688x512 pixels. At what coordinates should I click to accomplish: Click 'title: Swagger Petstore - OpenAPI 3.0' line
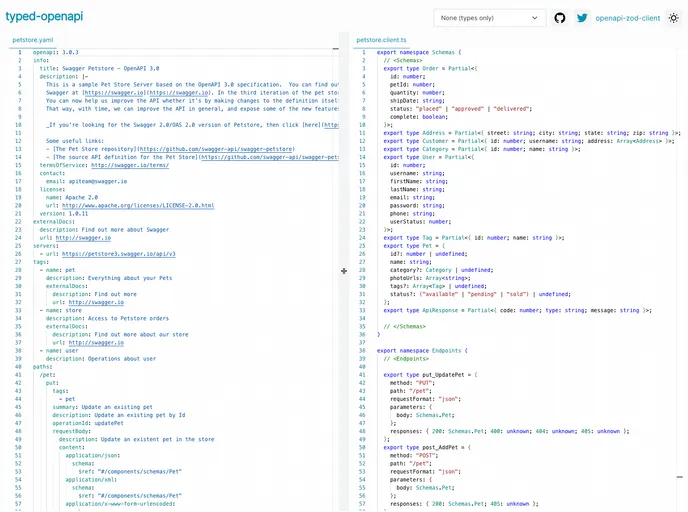point(99,68)
